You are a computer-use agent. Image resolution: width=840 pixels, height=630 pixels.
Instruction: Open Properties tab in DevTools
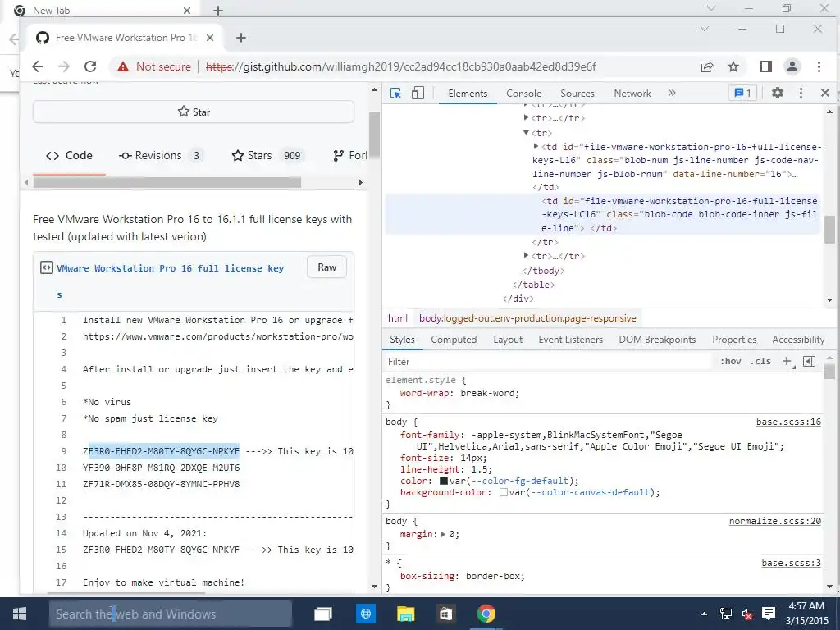[x=734, y=340]
